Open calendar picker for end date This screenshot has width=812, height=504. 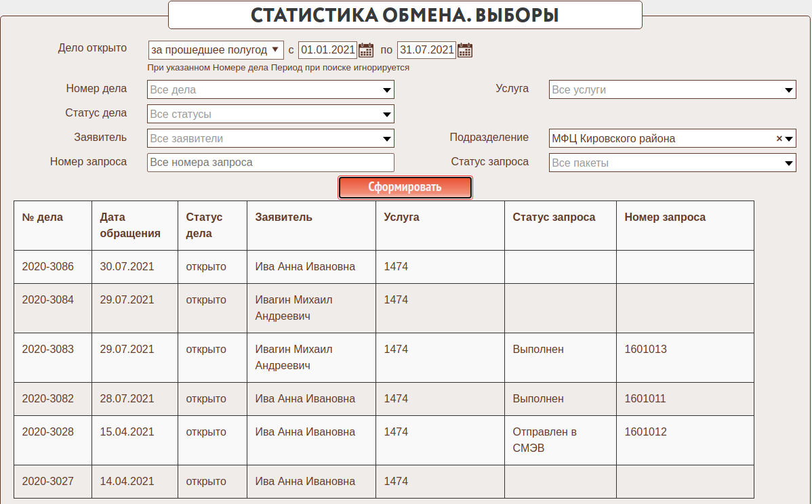[465, 50]
